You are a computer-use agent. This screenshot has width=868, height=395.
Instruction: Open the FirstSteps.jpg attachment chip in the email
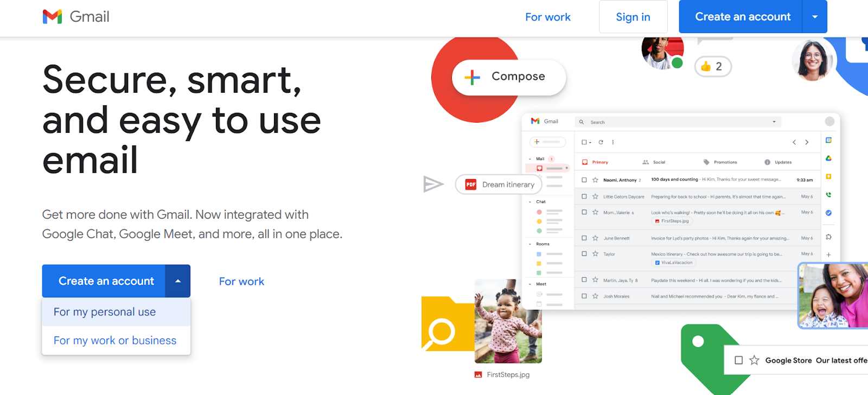coord(672,221)
